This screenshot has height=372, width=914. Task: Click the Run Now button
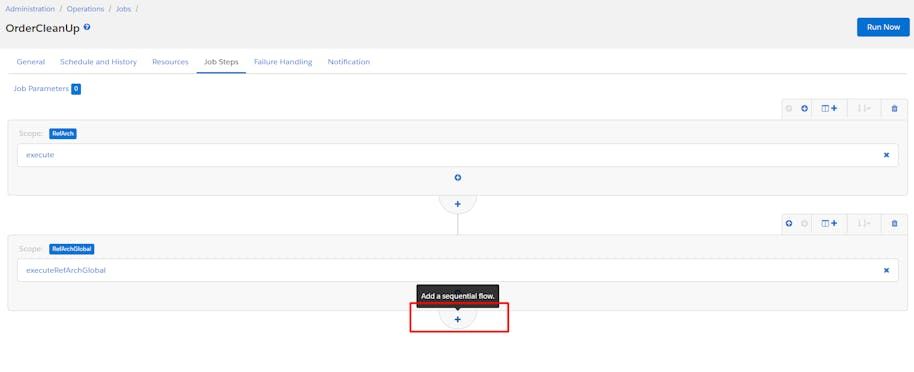pyautogui.click(x=883, y=27)
